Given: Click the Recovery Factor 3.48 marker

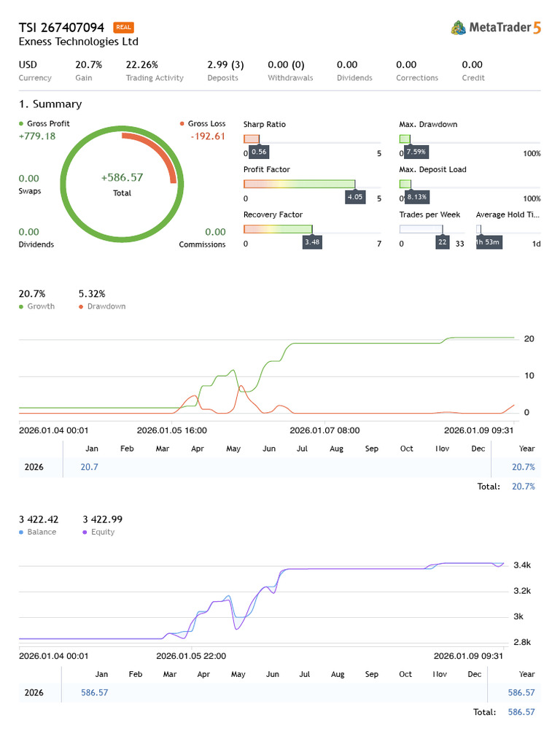Looking at the screenshot, I should (x=312, y=242).
